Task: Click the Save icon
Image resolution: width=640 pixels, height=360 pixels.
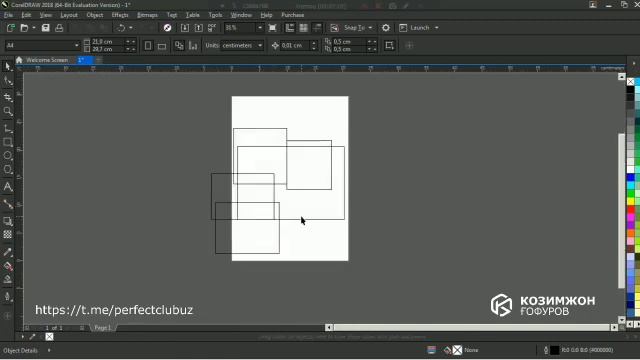Action: click(x=46, y=28)
